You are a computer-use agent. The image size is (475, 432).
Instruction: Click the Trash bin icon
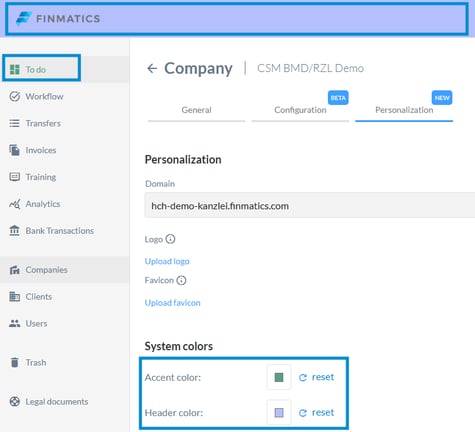[14, 362]
